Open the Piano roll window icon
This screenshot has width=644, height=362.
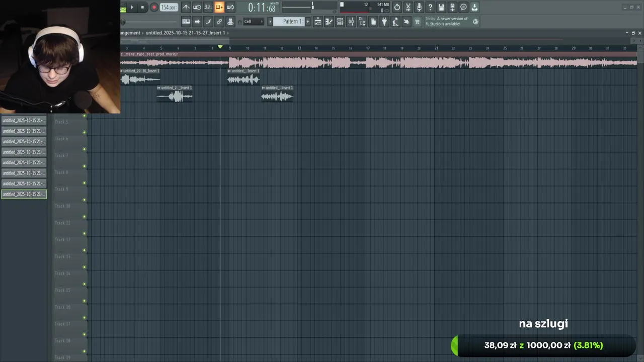[x=329, y=22]
